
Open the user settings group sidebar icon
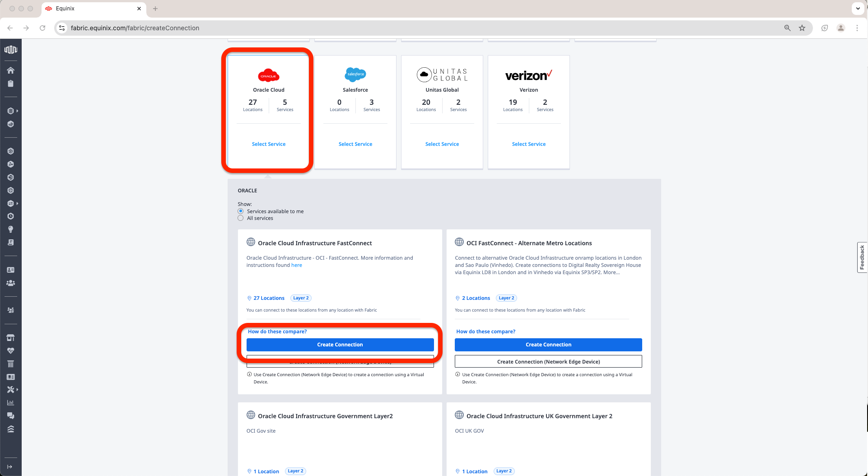11,310
